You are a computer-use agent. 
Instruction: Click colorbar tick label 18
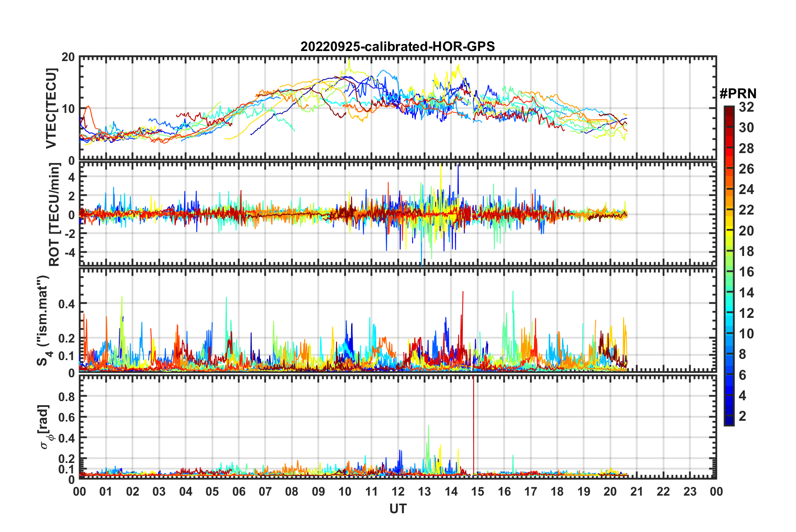click(746, 251)
